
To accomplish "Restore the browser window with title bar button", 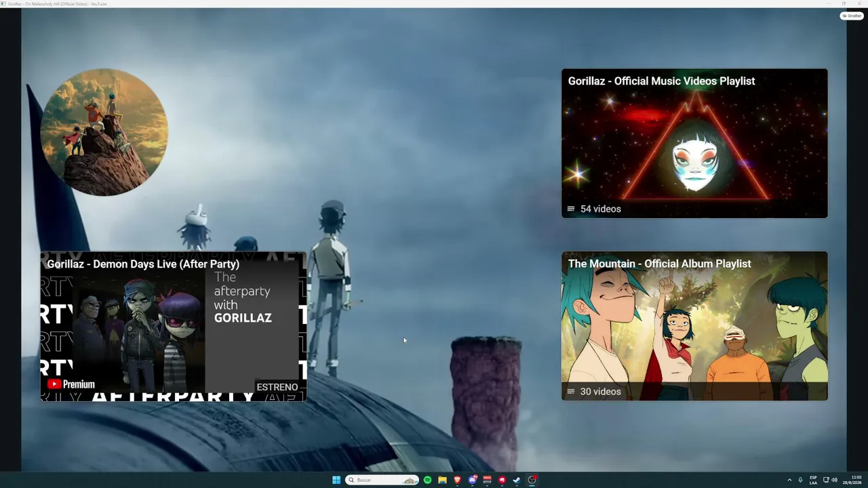I will [x=844, y=3].
